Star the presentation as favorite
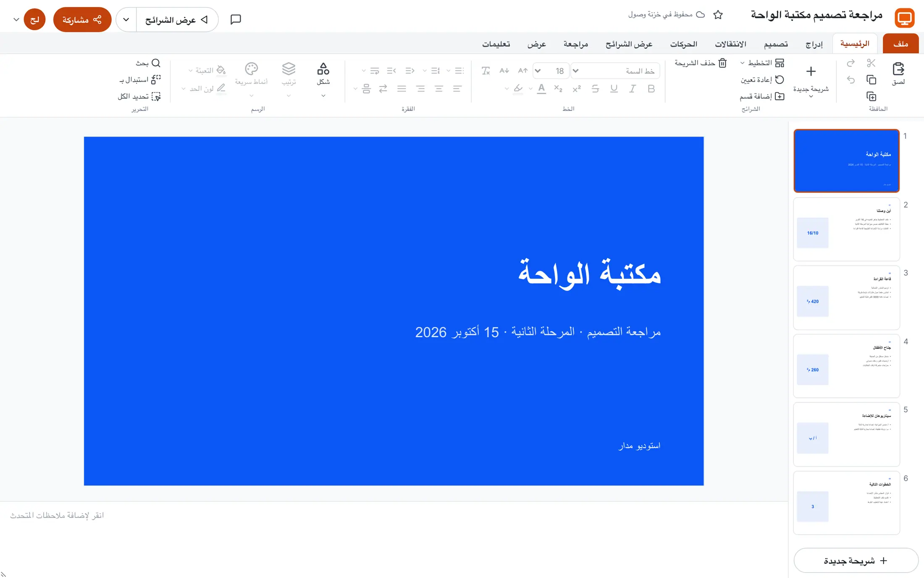924x578 pixels. coord(718,15)
